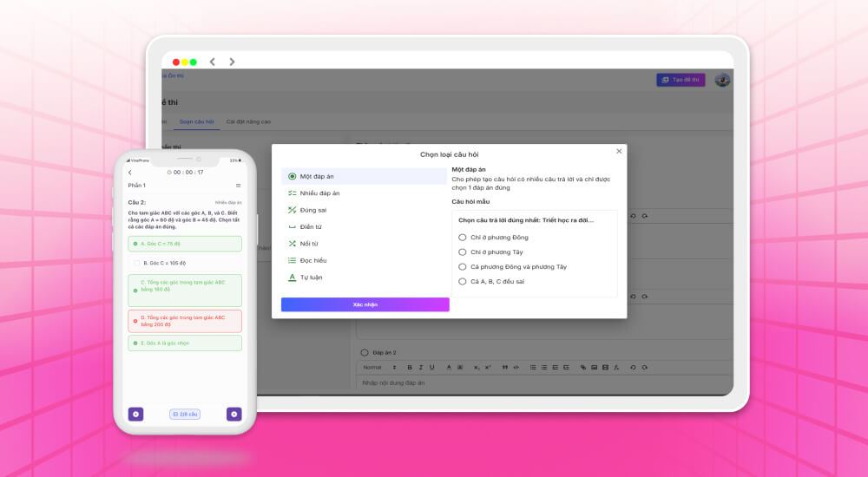This screenshot has height=477, width=868.
Task: Click the browser back arrow
Action: click(x=213, y=62)
